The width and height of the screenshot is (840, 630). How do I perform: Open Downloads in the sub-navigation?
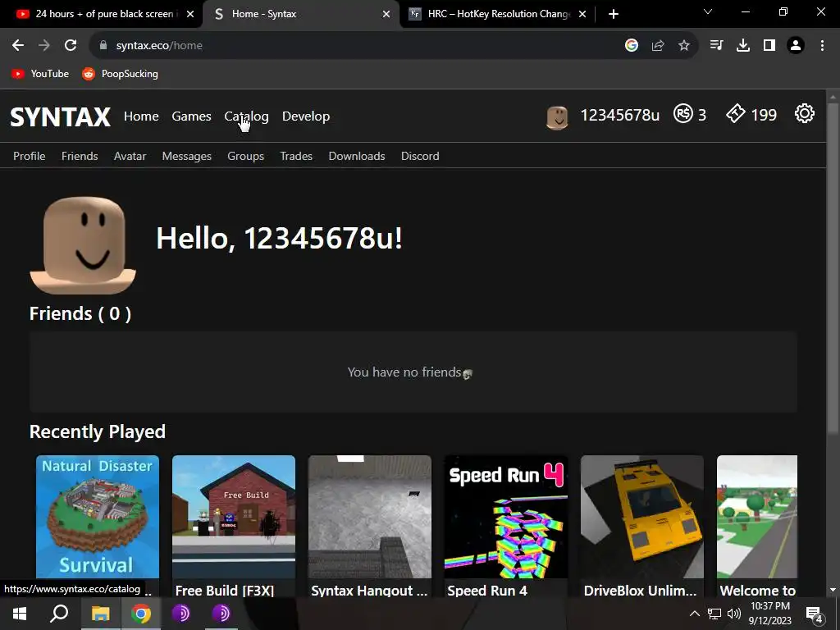click(356, 156)
